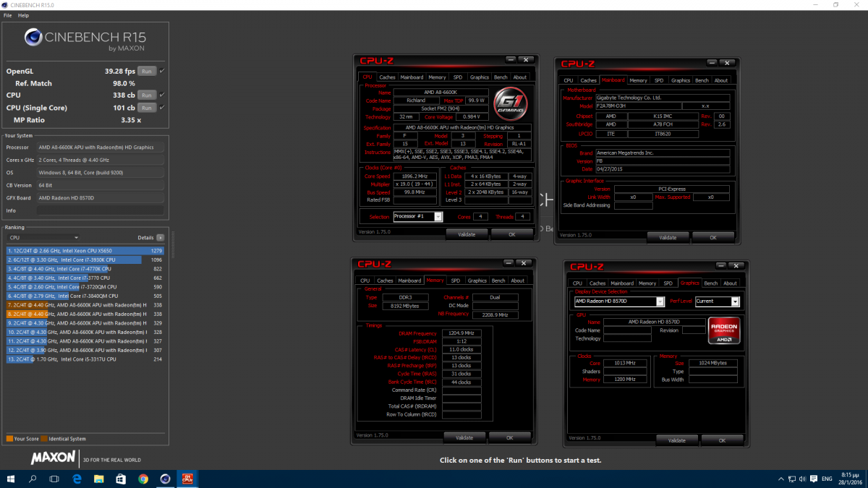Open the Action Center notifications icon
Viewport: 868px width, 488px height.
(814, 479)
